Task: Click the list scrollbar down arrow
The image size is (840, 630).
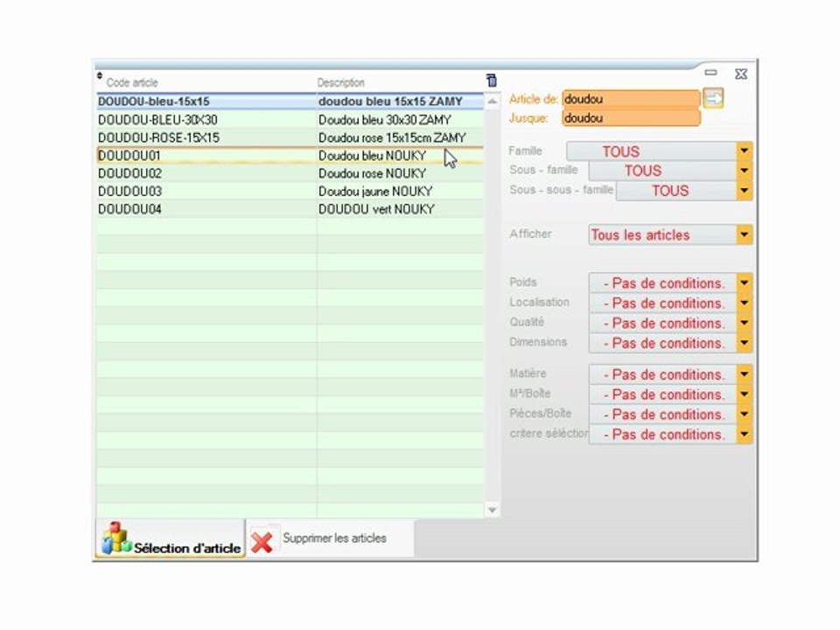Action: (x=492, y=510)
